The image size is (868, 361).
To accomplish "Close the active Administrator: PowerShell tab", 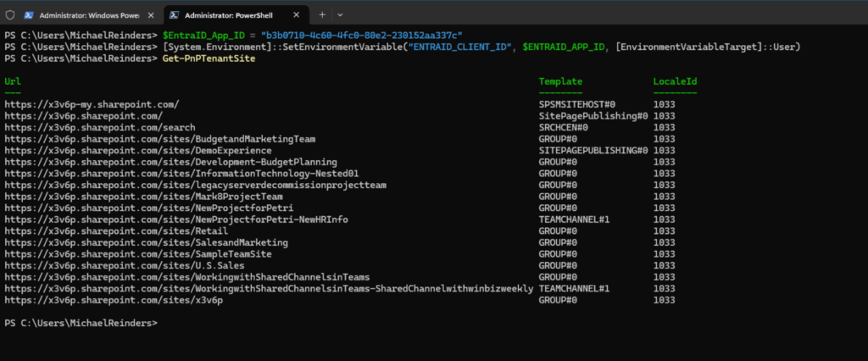I will (296, 15).
